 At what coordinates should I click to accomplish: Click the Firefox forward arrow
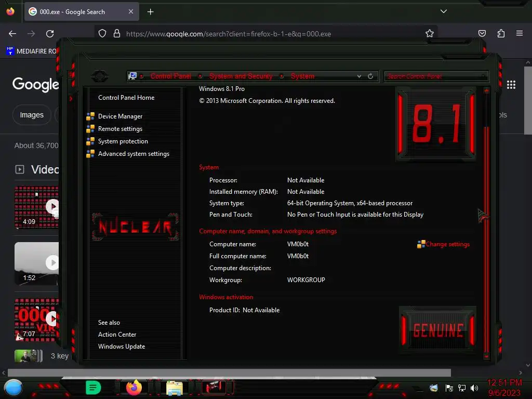point(31,34)
